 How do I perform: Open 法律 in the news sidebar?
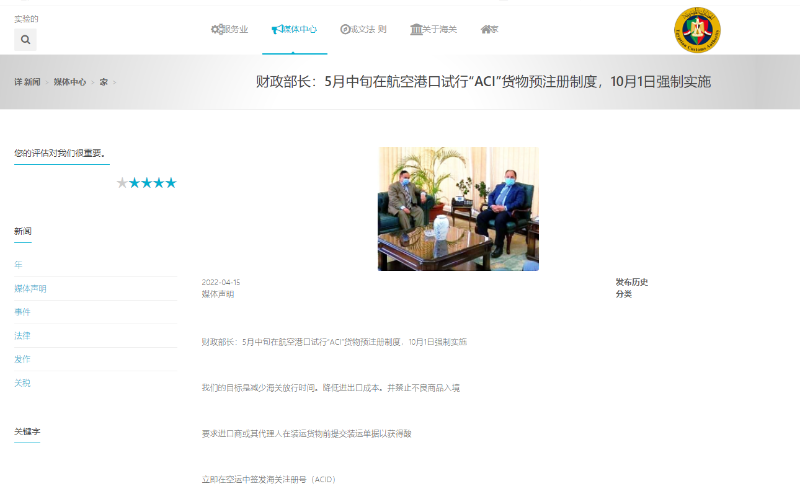(22, 335)
